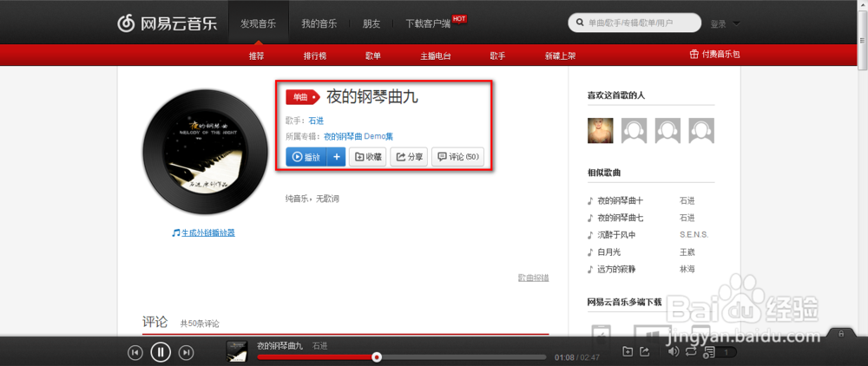Click the 分享 share button
This screenshot has height=366, width=868.
409,157
